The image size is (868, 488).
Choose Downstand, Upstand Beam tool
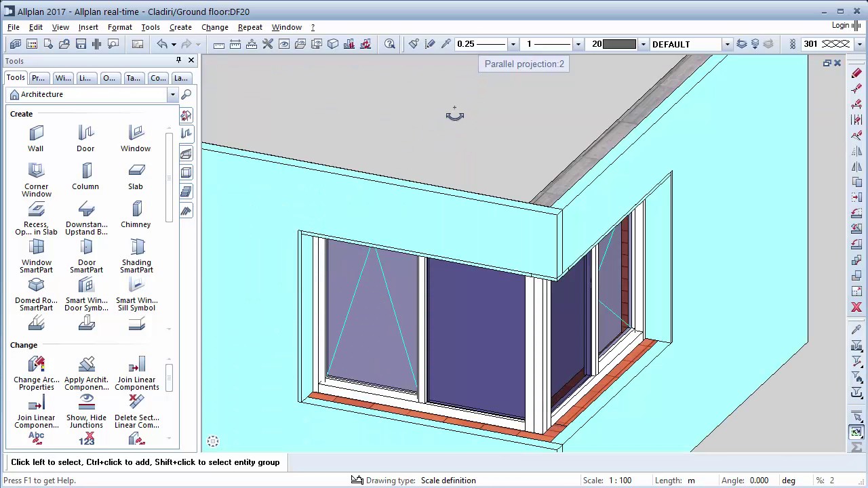(x=86, y=218)
